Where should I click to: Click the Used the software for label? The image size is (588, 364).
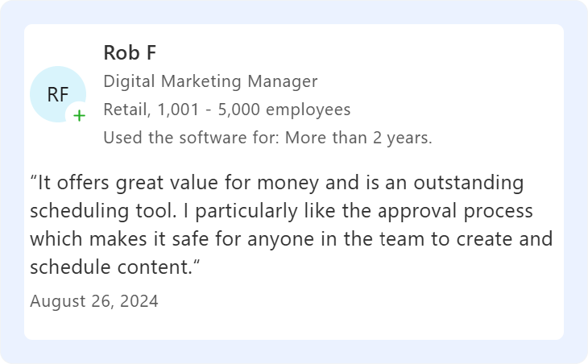point(192,138)
